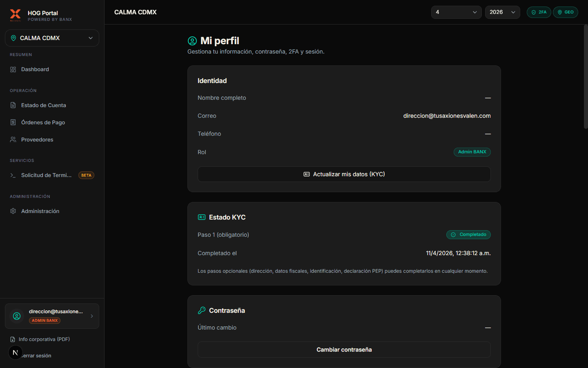Click the HOG Portal X logo

[15, 15]
